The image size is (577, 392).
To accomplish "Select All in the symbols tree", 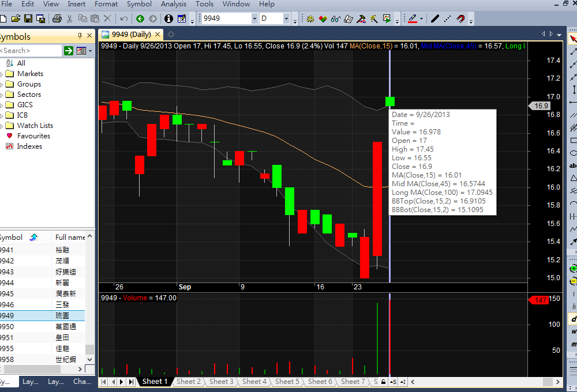I will pyautogui.click(x=21, y=63).
